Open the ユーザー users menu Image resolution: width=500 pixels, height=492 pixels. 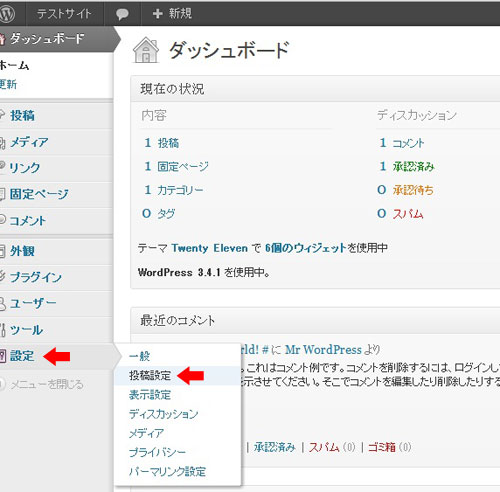coord(33,303)
